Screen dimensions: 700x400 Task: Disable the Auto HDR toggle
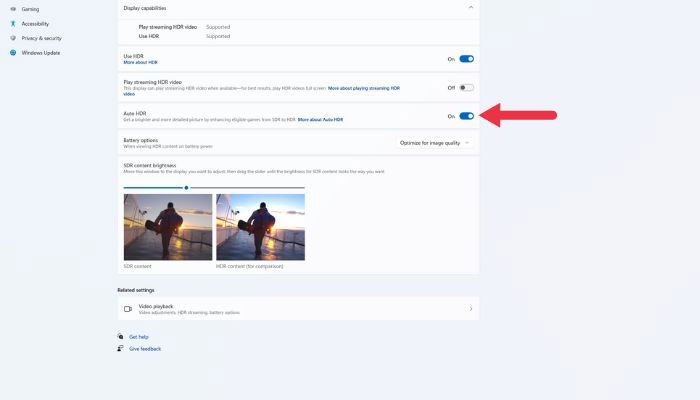coord(467,116)
